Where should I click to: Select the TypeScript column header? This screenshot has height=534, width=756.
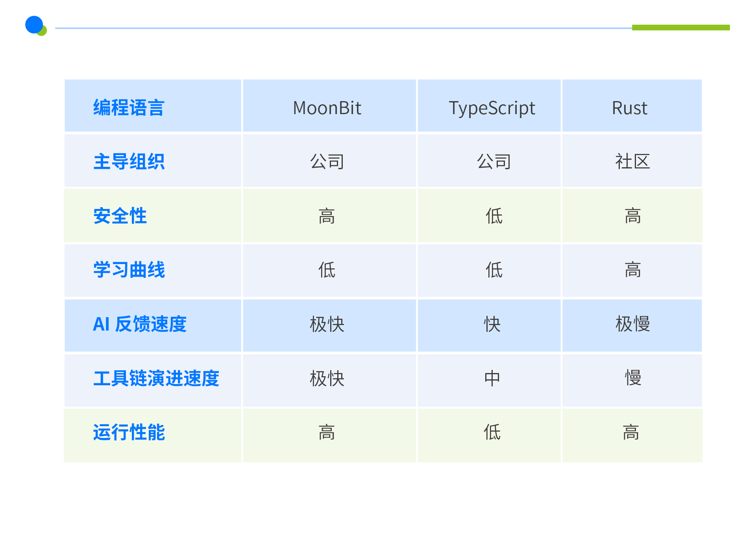pyautogui.click(x=492, y=108)
